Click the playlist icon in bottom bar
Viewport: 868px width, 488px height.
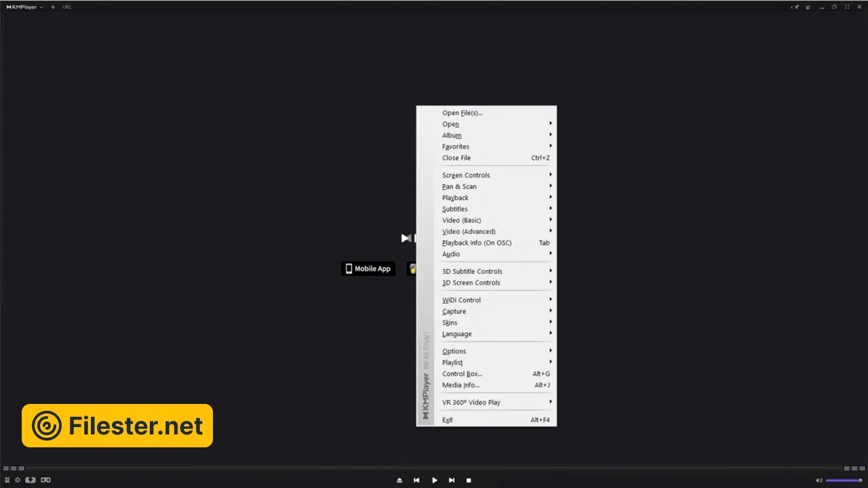tap(7, 480)
